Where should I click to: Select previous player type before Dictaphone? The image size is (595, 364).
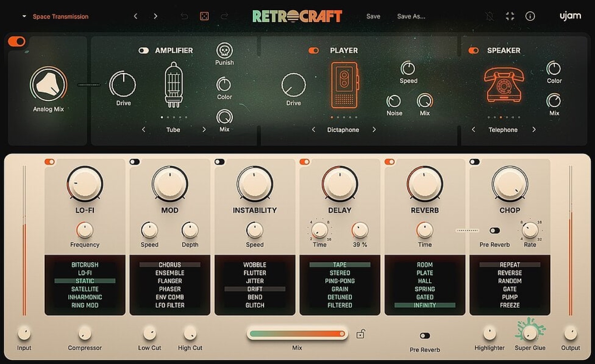(313, 129)
